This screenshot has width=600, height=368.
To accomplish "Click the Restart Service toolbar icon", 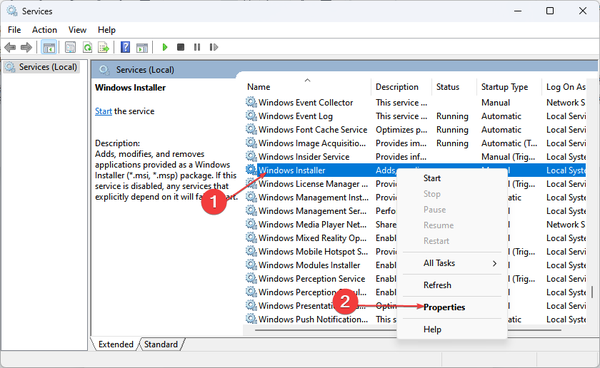I will click(x=214, y=47).
